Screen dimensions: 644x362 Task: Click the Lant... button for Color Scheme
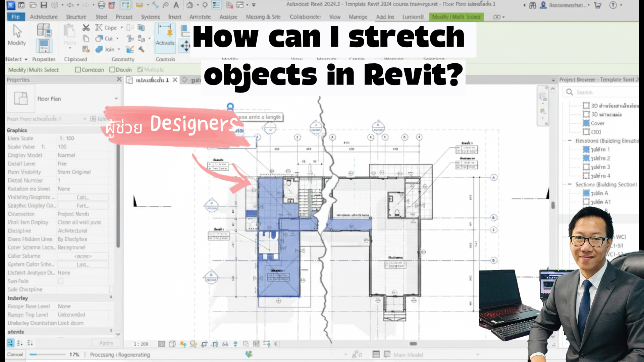click(x=83, y=264)
